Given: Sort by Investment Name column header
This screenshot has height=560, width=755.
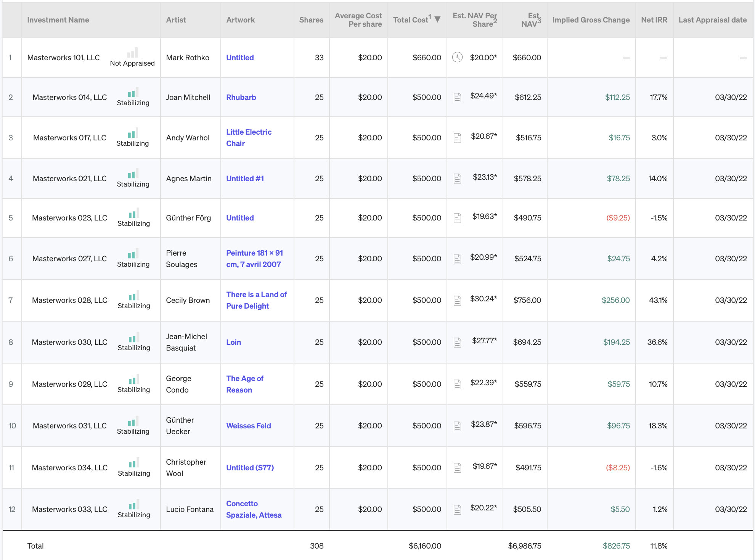Looking at the screenshot, I should 58,20.
